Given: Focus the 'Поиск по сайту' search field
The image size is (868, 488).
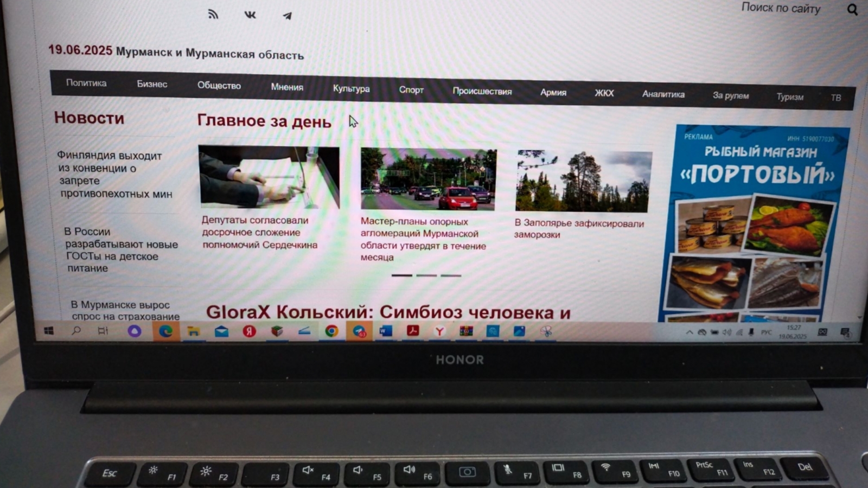Looking at the screenshot, I should tap(781, 8).
